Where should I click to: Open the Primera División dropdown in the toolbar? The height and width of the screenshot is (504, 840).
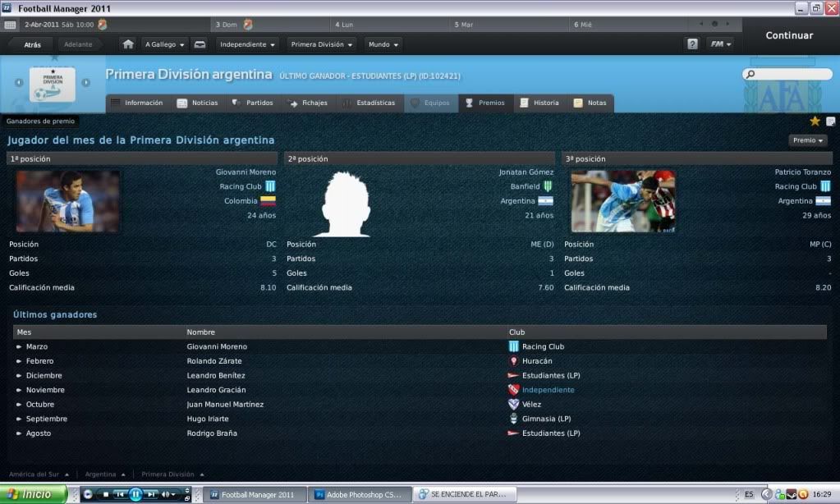click(321, 44)
